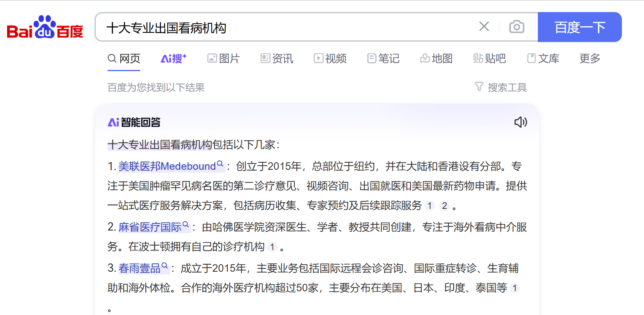Open the 笔记 tab
Viewport: 644px width, 315px height.
(x=383, y=59)
